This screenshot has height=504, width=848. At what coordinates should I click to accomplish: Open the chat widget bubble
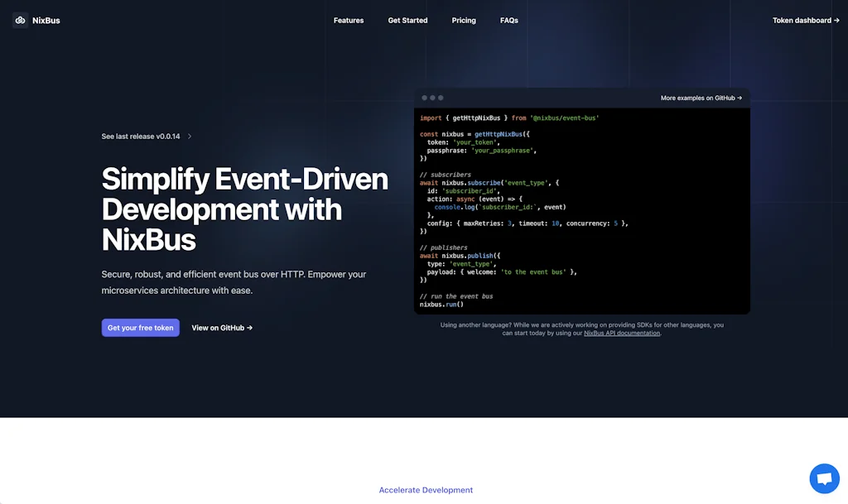[824, 478]
